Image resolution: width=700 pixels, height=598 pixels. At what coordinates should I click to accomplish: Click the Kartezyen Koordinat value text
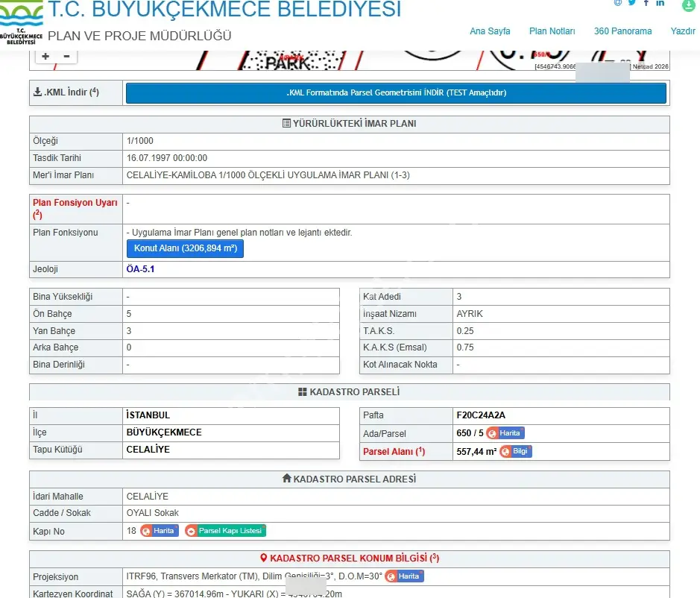pos(234,594)
